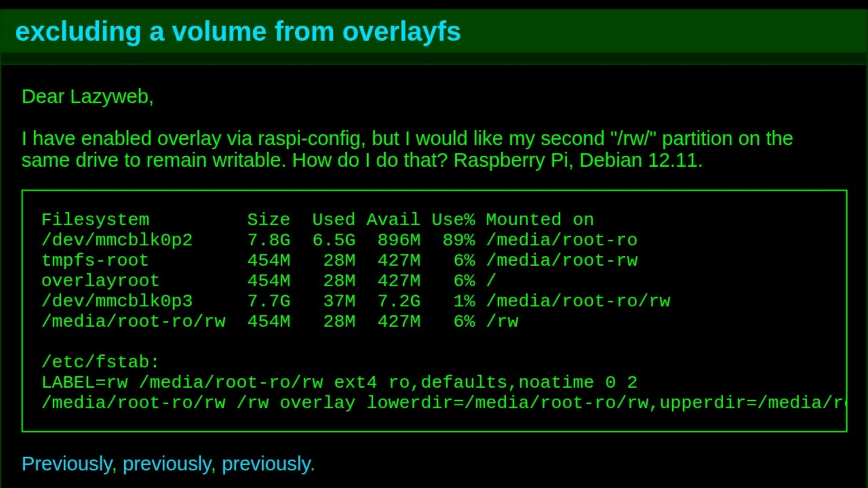This screenshot has width=868, height=488.
Task: Click the 'overlayroot' filesystem entry
Action: tap(100, 281)
